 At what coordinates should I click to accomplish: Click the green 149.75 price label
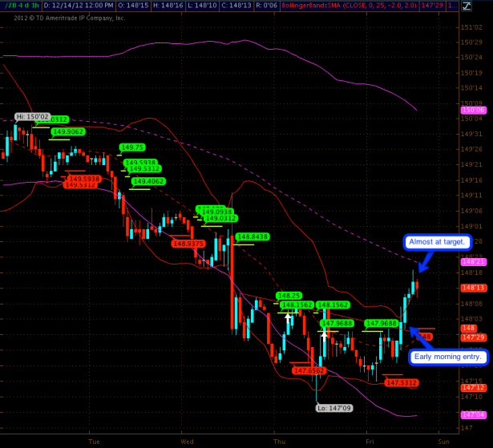click(x=132, y=147)
